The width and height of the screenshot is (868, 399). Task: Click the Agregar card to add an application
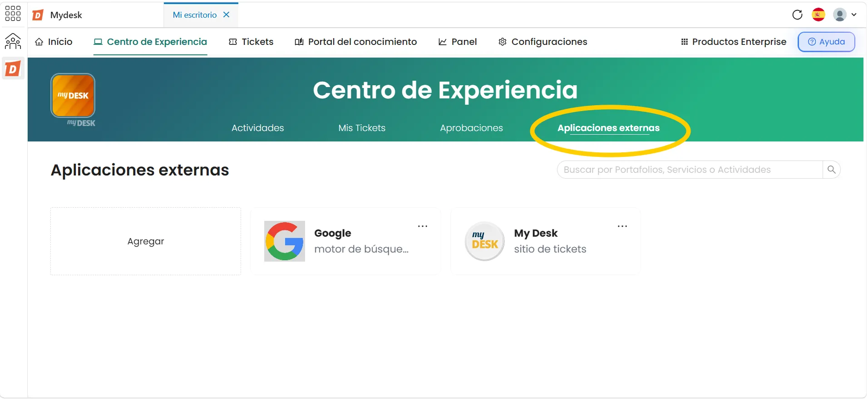point(146,241)
